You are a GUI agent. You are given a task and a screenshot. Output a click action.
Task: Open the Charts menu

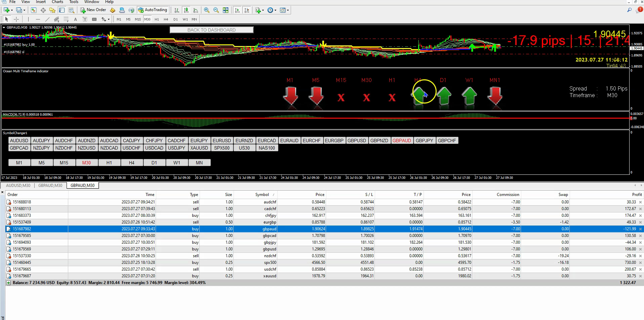(57, 2)
